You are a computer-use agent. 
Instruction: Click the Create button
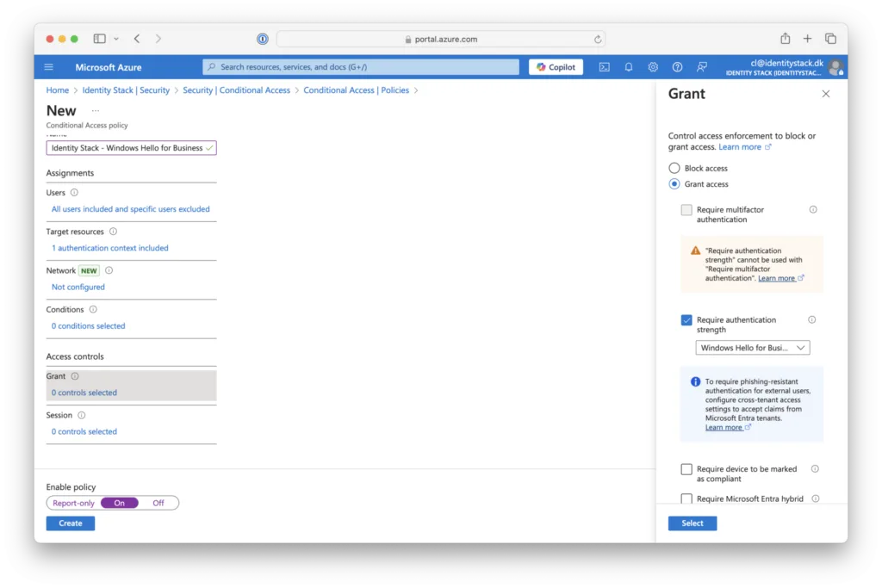tap(71, 523)
